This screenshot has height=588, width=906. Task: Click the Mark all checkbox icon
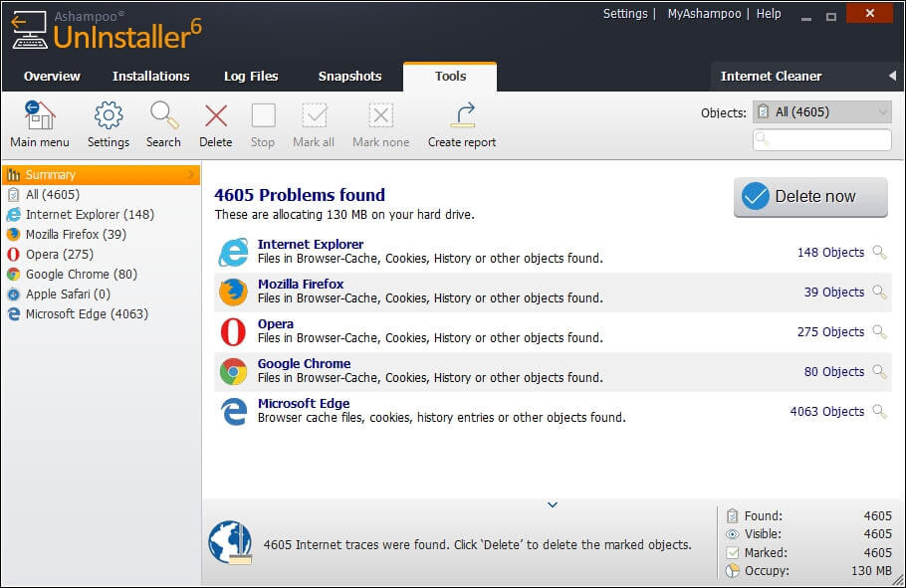pos(314,116)
